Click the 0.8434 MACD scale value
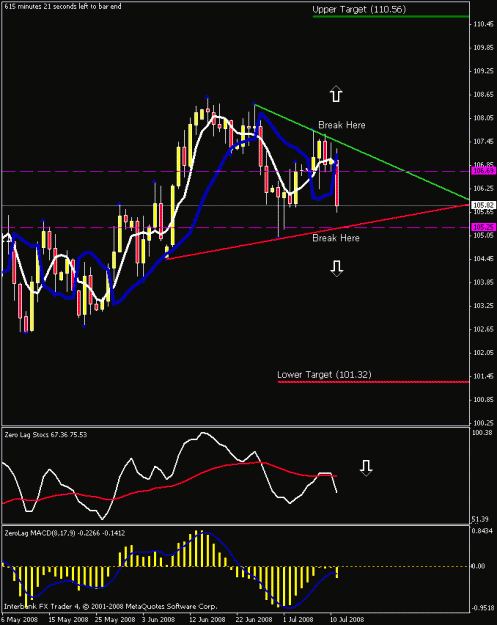497x625 pixels. pyautogui.click(x=482, y=531)
